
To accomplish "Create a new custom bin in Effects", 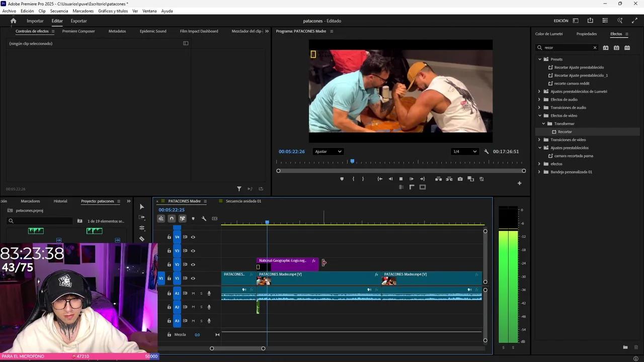I will (625, 347).
